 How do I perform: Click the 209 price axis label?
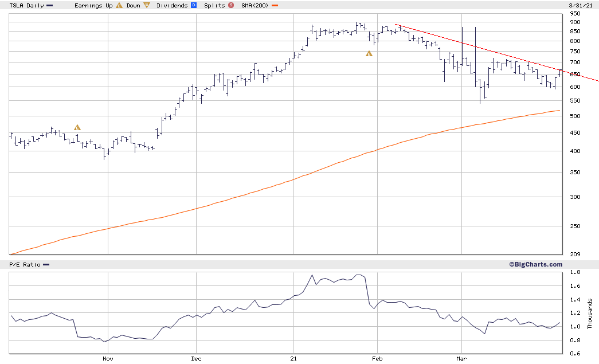click(575, 254)
